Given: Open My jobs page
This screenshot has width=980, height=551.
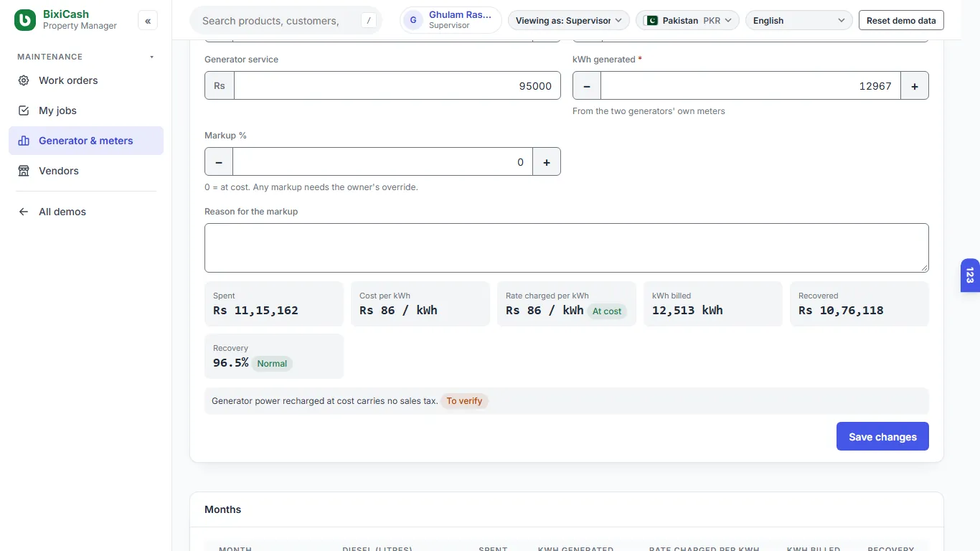Looking at the screenshot, I should [x=86, y=110].
